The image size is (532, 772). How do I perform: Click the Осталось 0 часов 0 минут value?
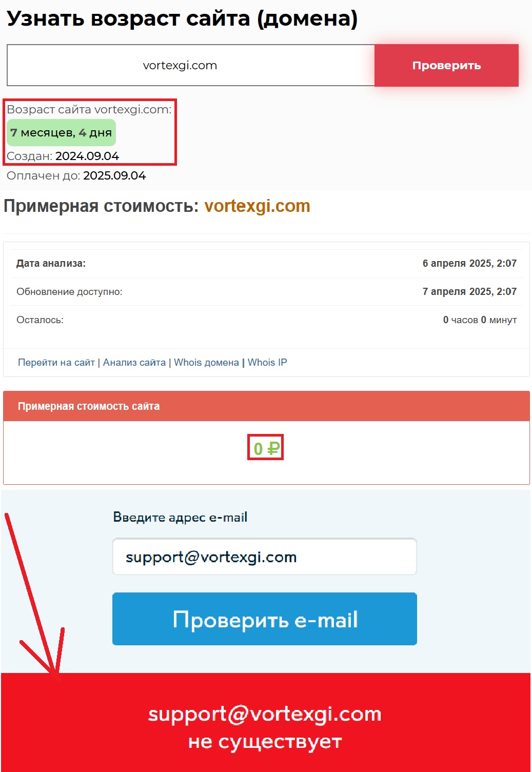(480, 320)
